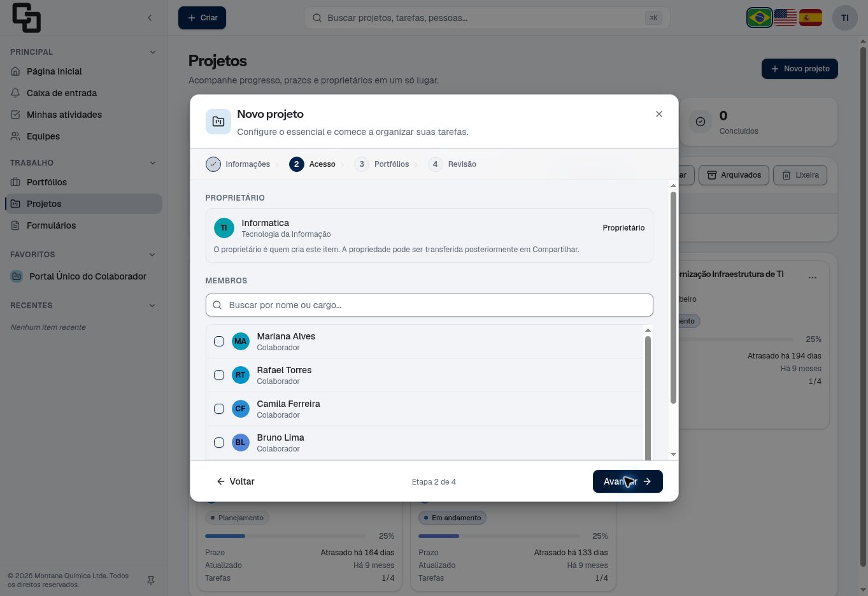The width and height of the screenshot is (868, 596).
Task: Open the TI user avatar menu
Action: [845, 18]
